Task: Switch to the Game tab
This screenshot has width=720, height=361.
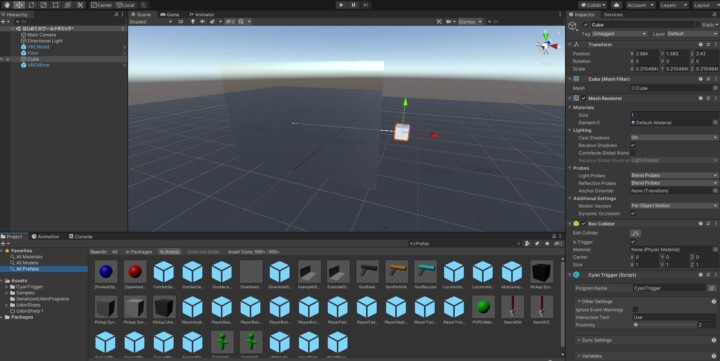Action: [x=170, y=15]
